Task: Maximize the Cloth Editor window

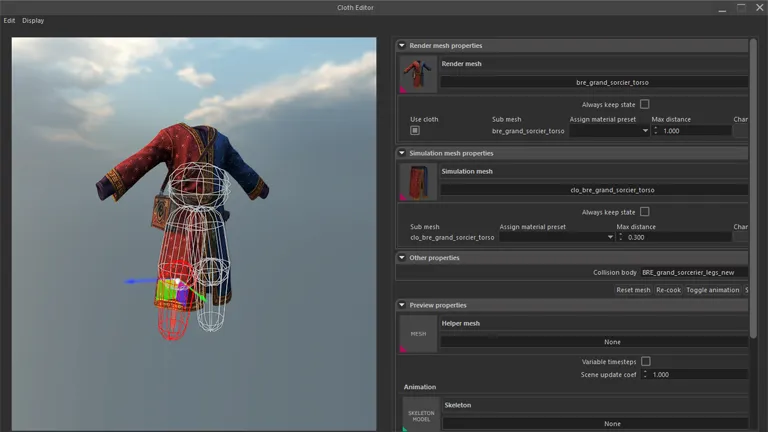Action: coord(741,8)
